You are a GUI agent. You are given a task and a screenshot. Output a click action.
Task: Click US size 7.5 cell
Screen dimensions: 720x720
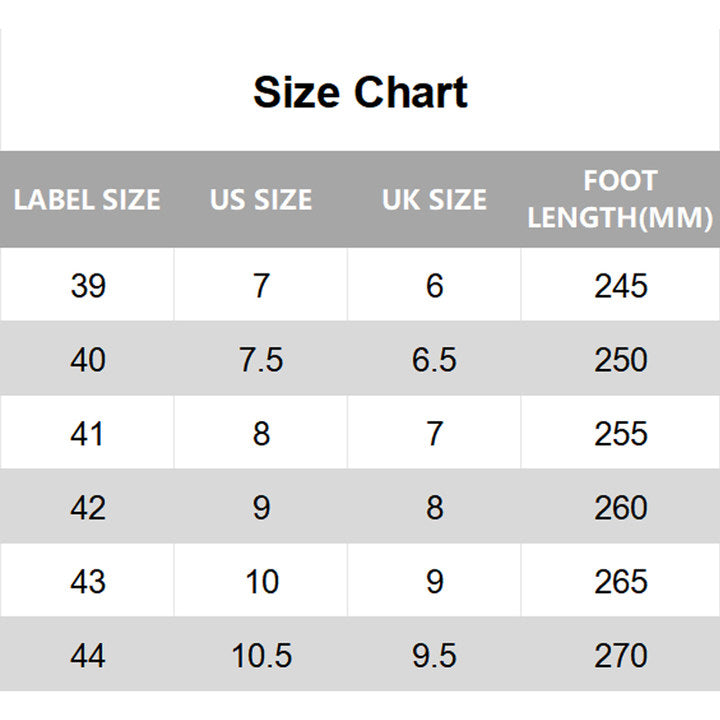(x=261, y=360)
